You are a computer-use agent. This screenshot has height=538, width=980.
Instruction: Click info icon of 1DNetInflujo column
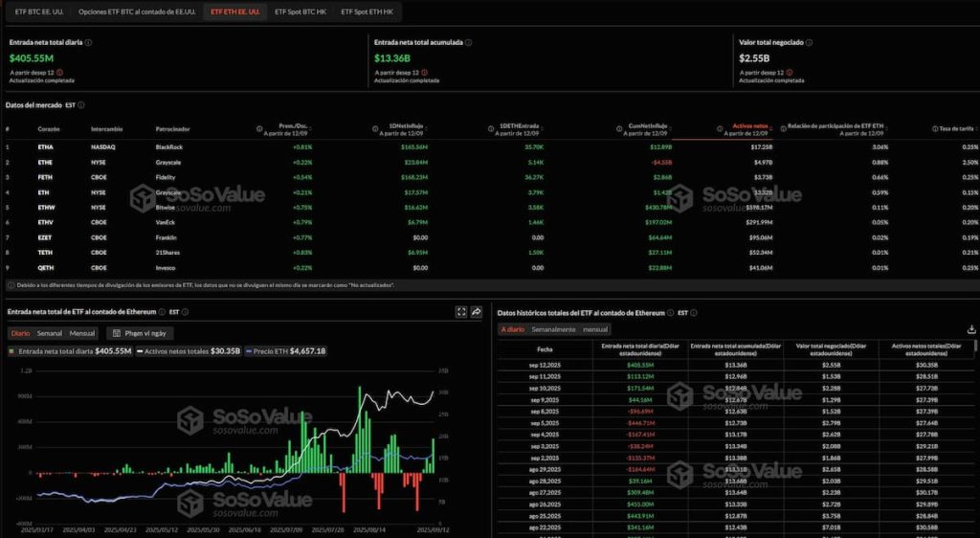pyautogui.click(x=375, y=128)
